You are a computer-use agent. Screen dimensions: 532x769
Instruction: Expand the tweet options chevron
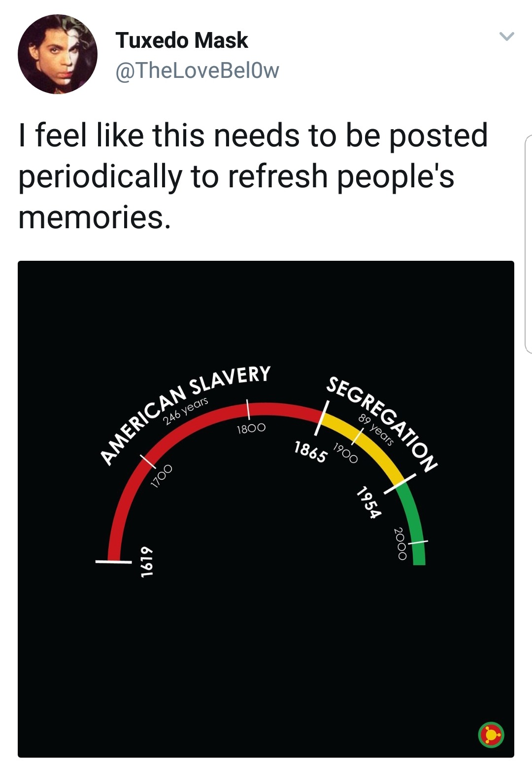pos(507,36)
